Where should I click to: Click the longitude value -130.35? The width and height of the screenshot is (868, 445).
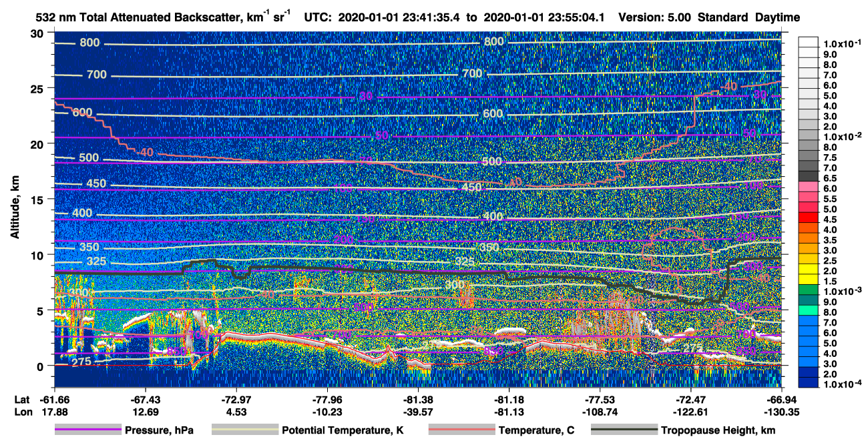tap(781, 412)
